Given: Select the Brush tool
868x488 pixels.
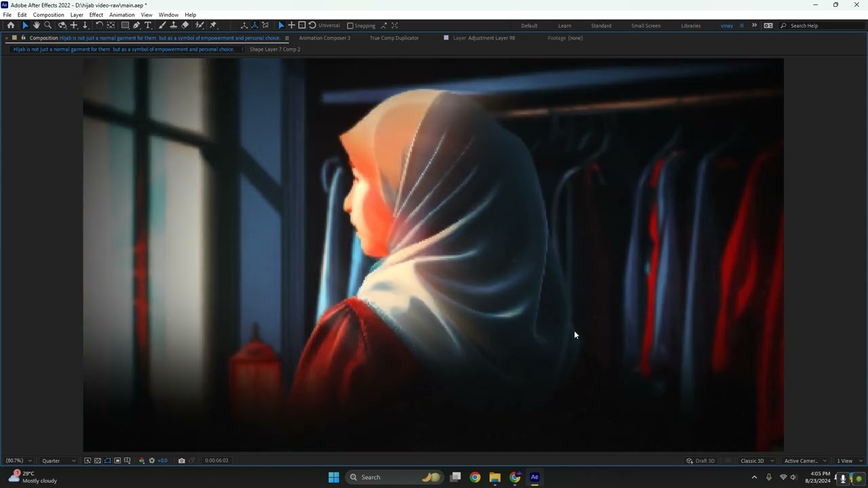Looking at the screenshot, I should 163,26.
